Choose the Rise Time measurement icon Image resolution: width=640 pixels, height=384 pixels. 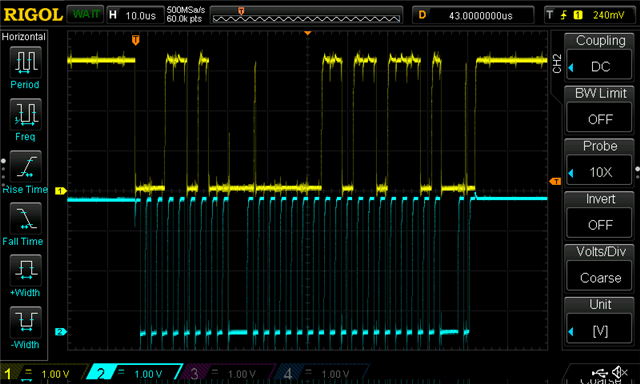[25, 166]
